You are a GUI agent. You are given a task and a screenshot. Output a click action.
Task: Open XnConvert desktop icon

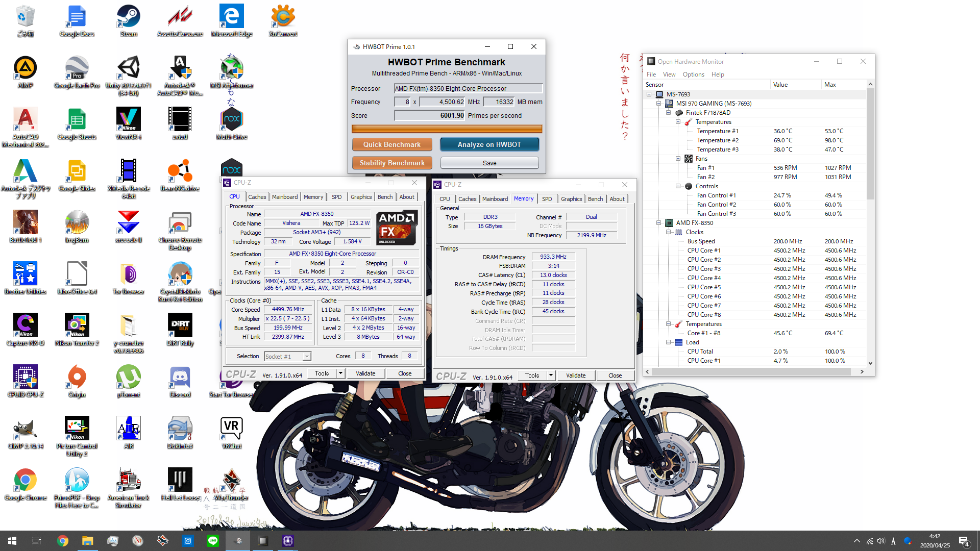283,21
